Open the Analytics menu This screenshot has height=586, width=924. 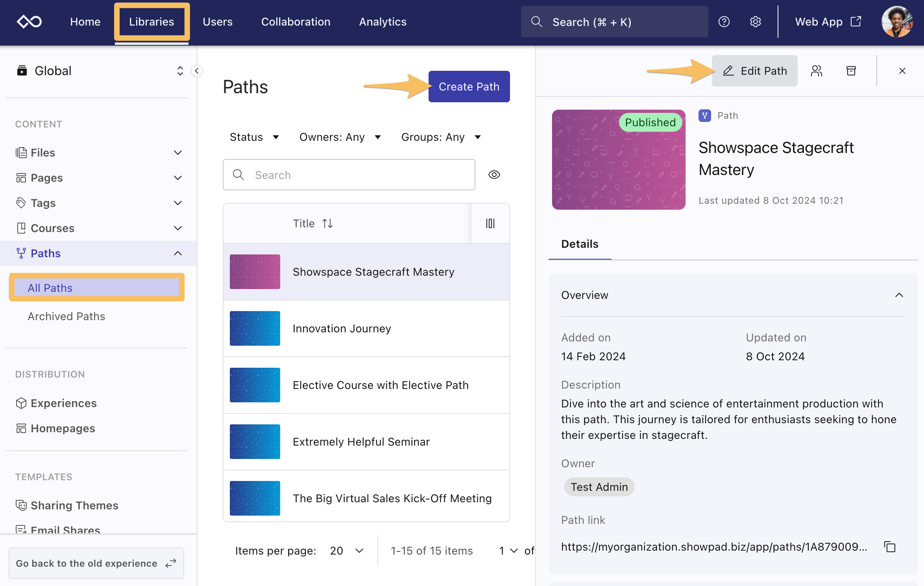click(x=383, y=22)
